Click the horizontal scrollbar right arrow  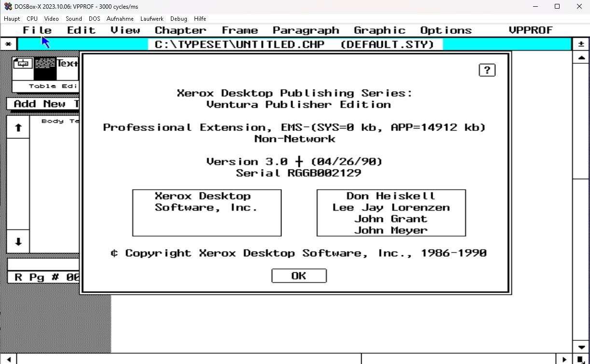tap(564, 359)
